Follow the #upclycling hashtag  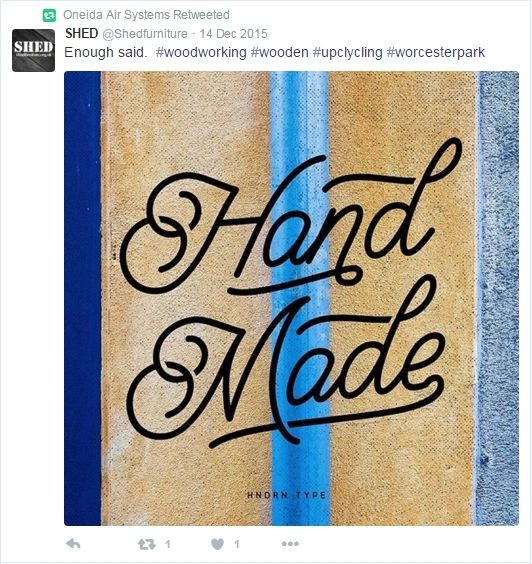(347, 53)
